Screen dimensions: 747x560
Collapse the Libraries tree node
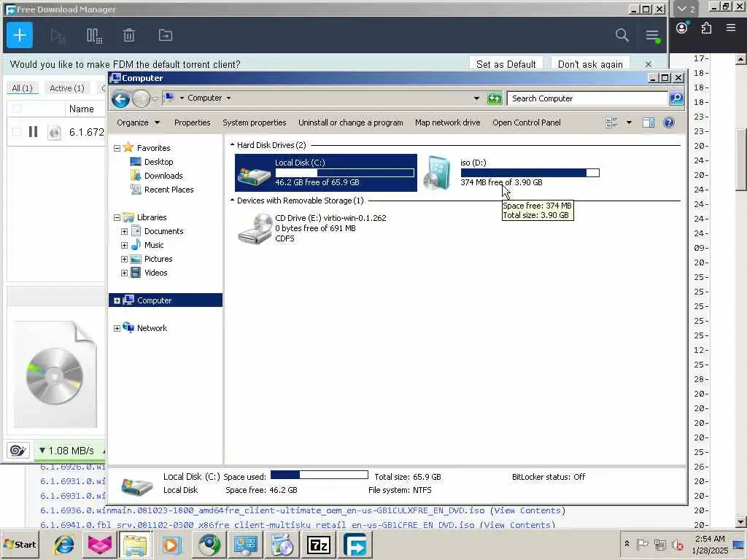(117, 217)
